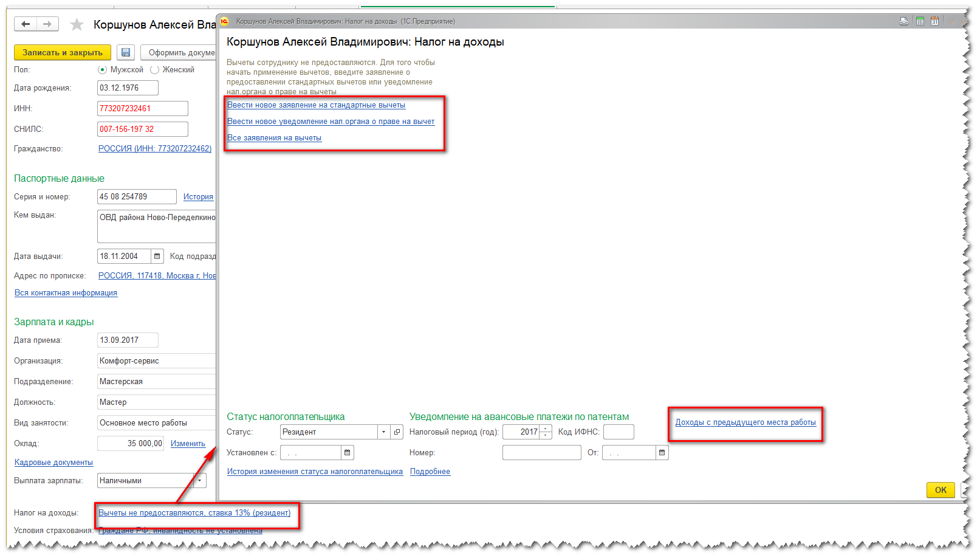Viewport: 980px width, 558px height.
Task: Click the Организация field Комфорт-сервис
Action: point(156,361)
